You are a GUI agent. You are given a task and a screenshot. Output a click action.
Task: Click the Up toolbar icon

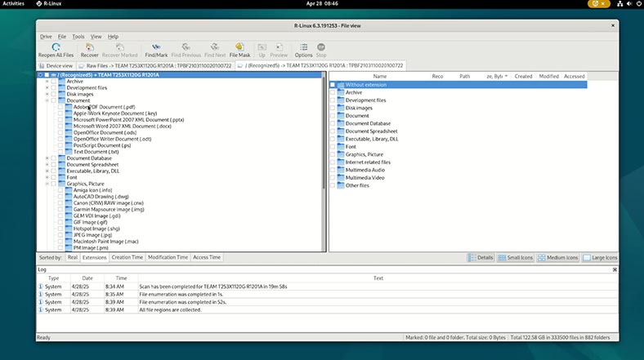point(262,47)
